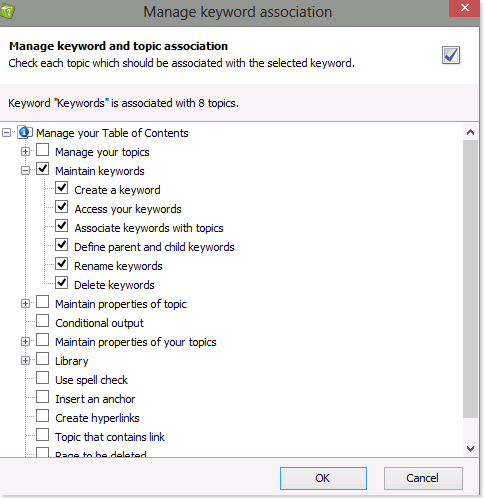Close the Manage keyword association dialog
The image size is (484, 499).
pos(464,8)
